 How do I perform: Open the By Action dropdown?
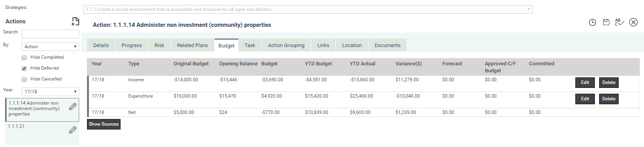[50, 47]
